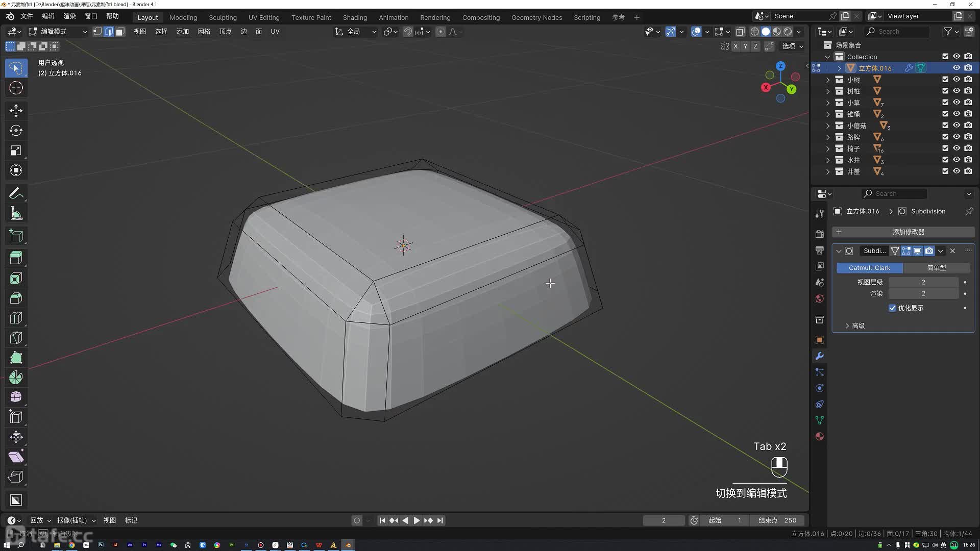The width and height of the screenshot is (980, 551).
Task: Switch to face select mode
Action: [120, 32]
